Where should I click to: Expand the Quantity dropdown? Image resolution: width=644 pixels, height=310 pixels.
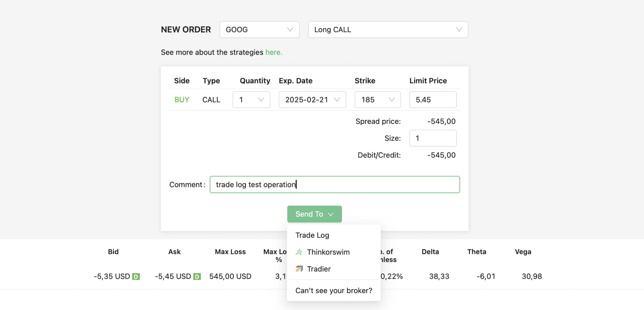(251, 100)
